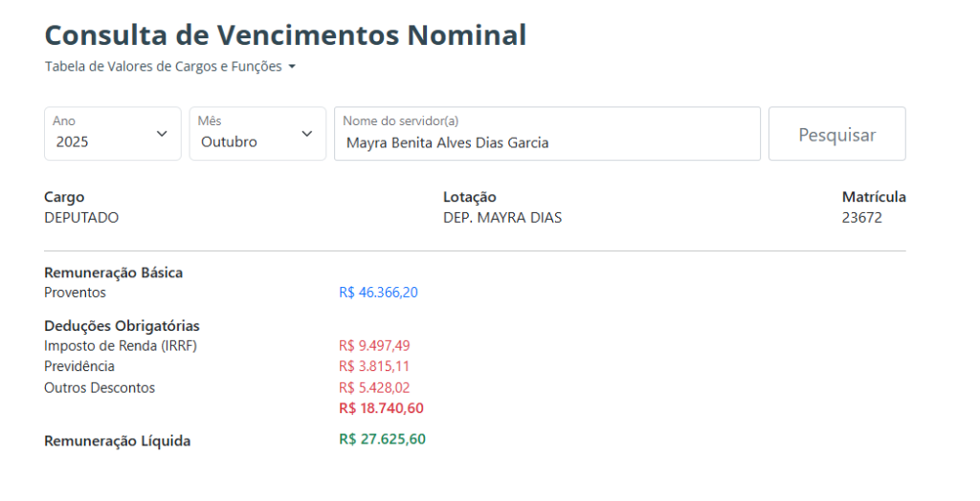Click the caret arrow beside Tabela de Valores
Screen dimensions: 980x501
tap(292, 67)
